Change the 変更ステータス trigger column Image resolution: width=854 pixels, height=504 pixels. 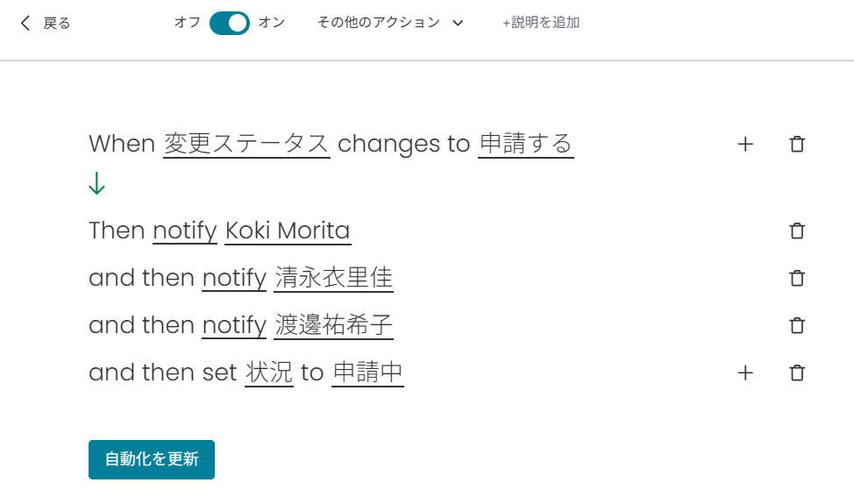point(246,144)
